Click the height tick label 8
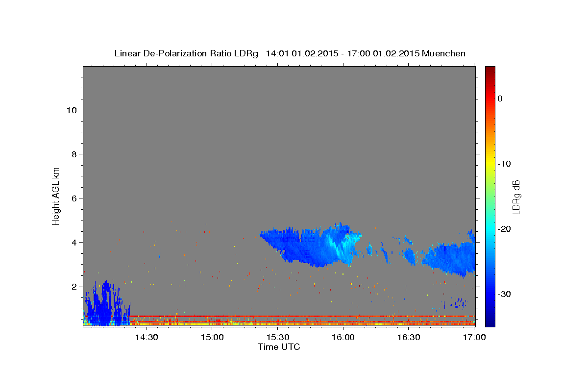Image resolution: width=588 pixels, height=392 pixels. [x=74, y=154]
